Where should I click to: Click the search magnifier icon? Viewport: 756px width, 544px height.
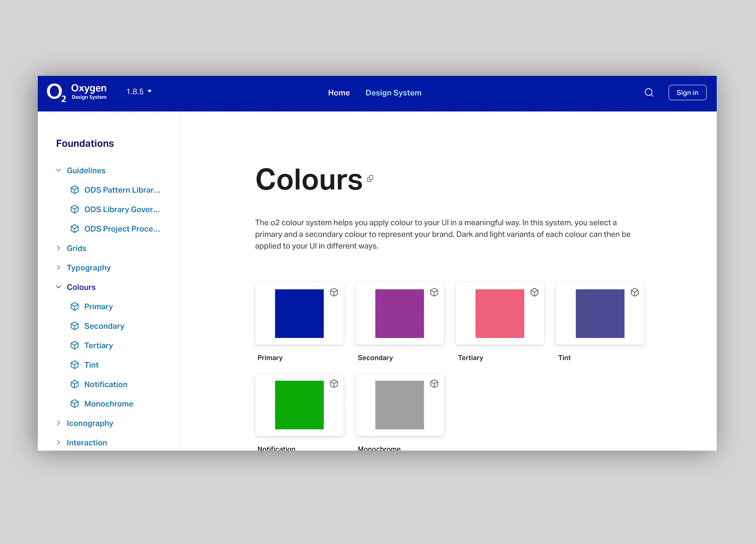pos(649,92)
